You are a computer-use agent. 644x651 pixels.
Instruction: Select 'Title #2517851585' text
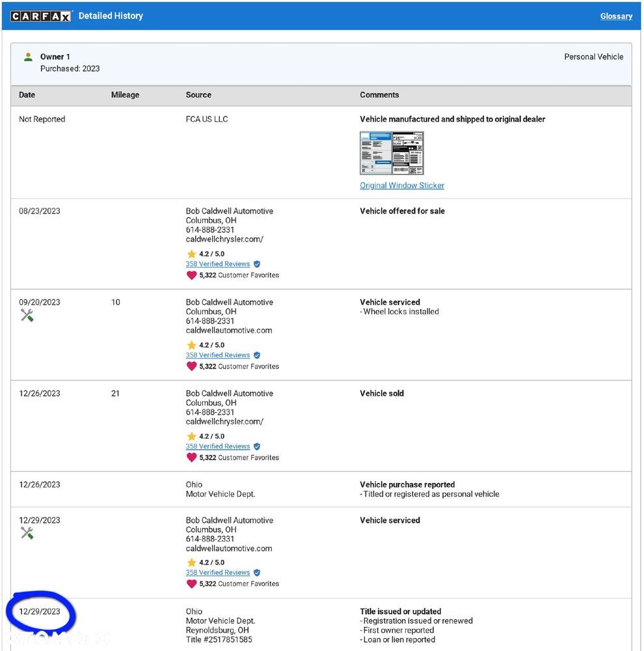pyautogui.click(x=219, y=640)
